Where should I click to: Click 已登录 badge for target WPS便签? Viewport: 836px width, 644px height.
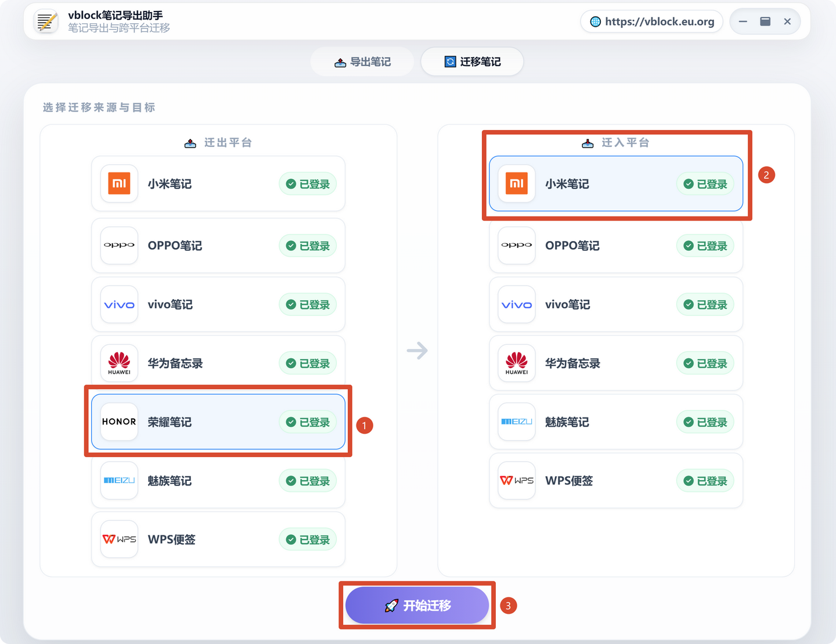(x=705, y=481)
